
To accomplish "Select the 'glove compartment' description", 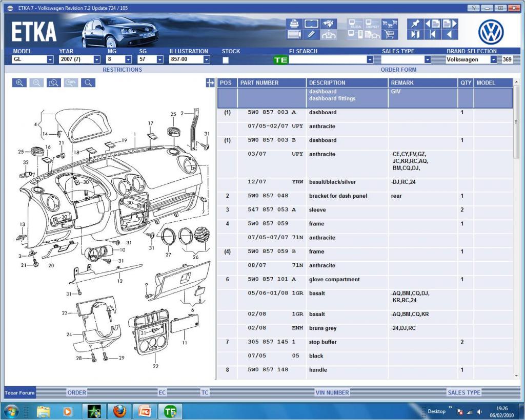I will click(334, 279).
